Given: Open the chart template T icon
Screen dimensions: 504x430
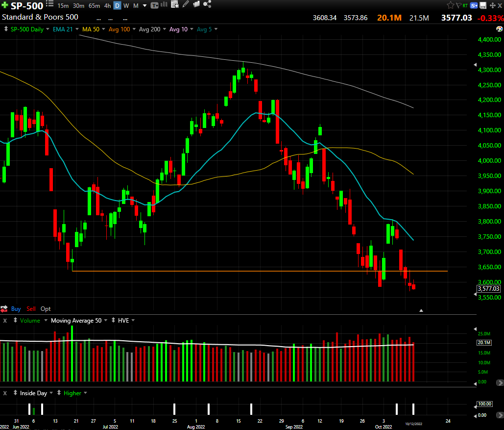Looking at the screenshot, I should coord(155,5).
